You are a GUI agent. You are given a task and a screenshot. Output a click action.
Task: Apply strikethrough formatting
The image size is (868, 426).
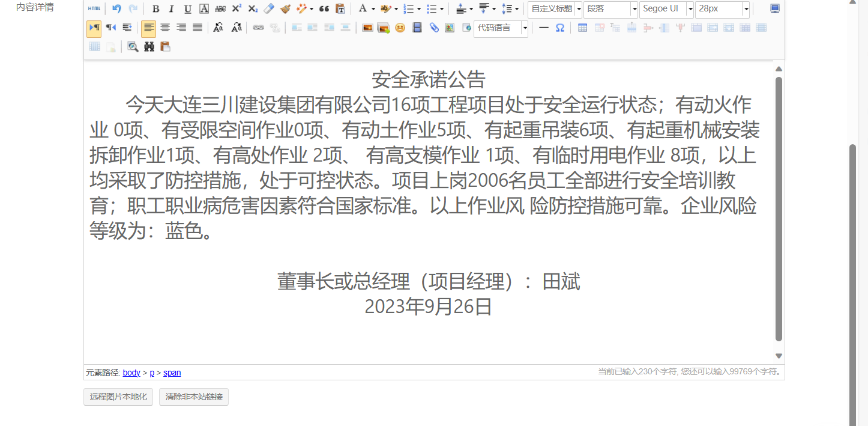pos(220,9)
